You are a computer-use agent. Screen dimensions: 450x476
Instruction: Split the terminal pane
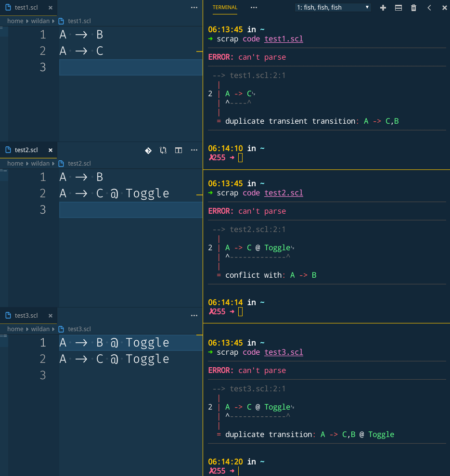coord(399,8)
